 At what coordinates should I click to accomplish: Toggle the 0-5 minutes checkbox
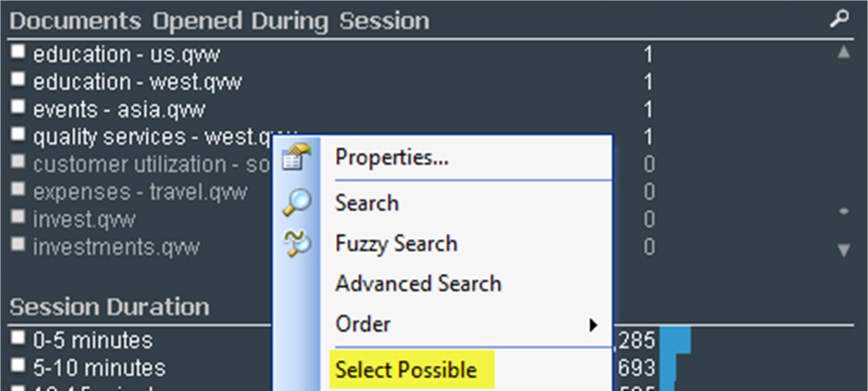pos(19,337)
